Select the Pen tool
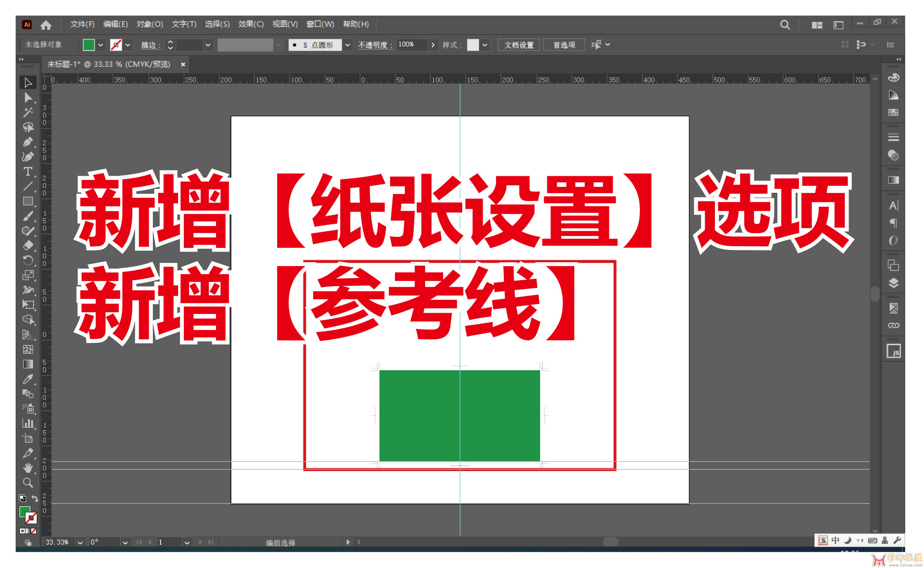 click(28, 142)
